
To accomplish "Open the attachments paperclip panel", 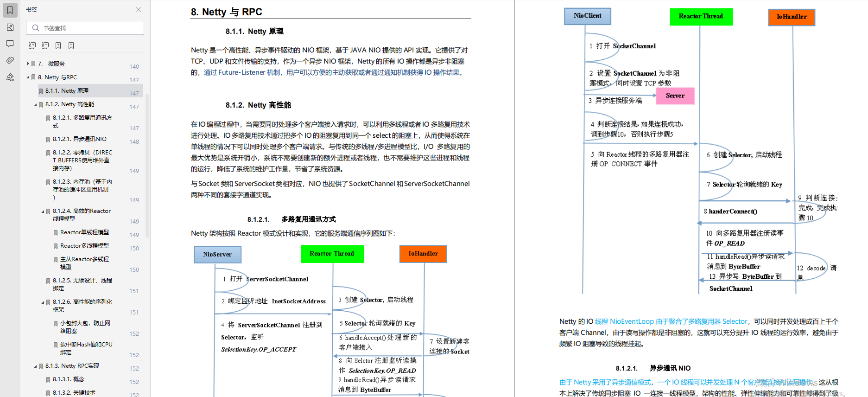I will (10, 60).
